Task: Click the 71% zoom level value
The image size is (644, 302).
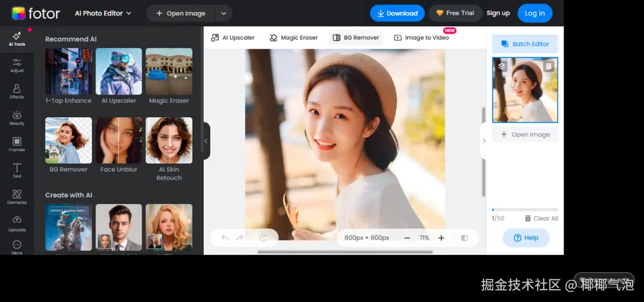Action: (x=425, y=238)
